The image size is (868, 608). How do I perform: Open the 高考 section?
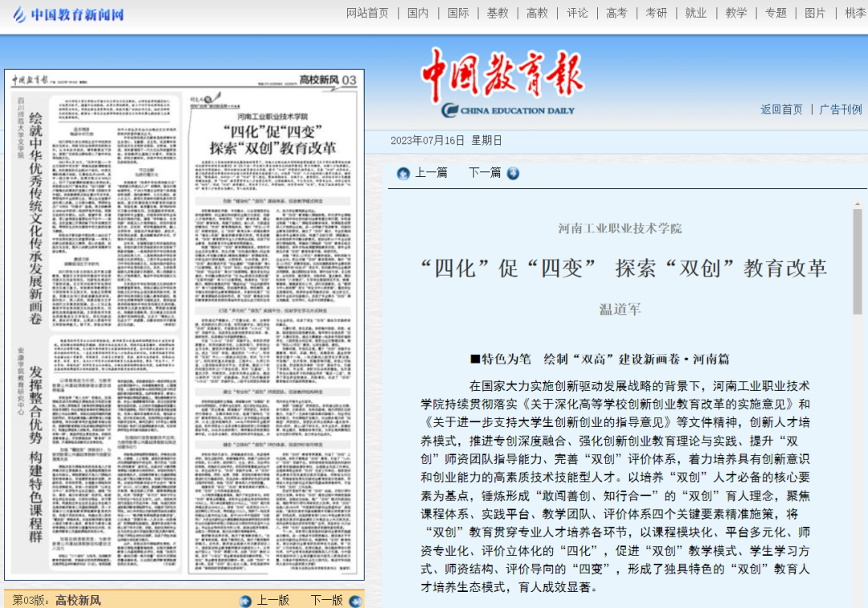[616, 14]
